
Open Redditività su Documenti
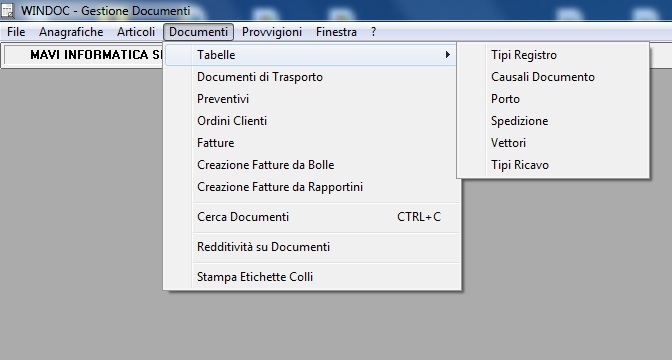312,247
